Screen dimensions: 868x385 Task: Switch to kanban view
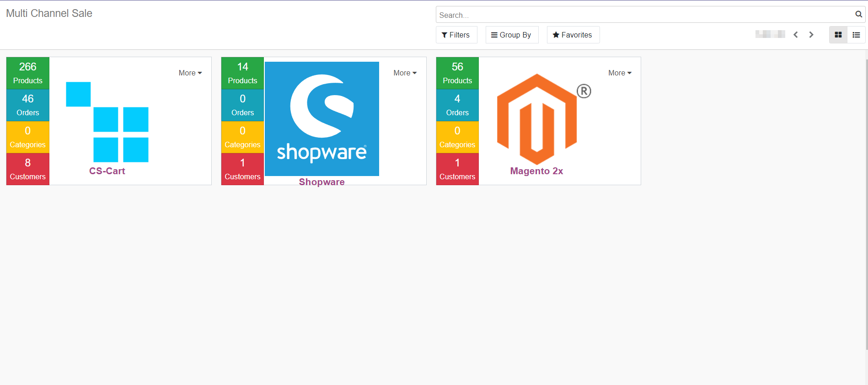click(838, 35)
